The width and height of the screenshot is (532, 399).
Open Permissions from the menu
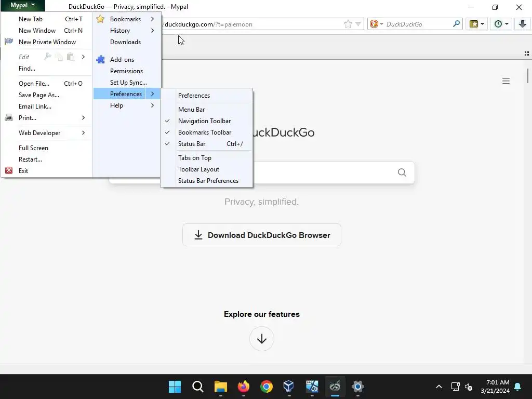click(127, 71)
